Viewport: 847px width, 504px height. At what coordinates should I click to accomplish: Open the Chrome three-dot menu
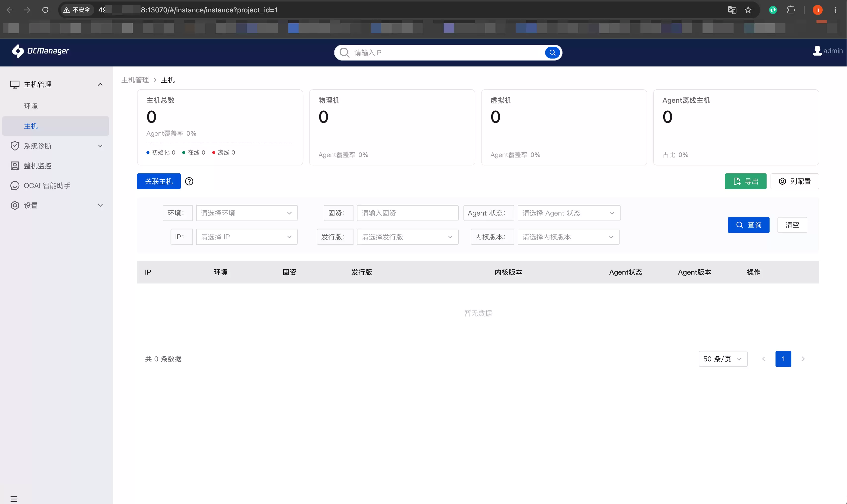[x=835, y=10]
